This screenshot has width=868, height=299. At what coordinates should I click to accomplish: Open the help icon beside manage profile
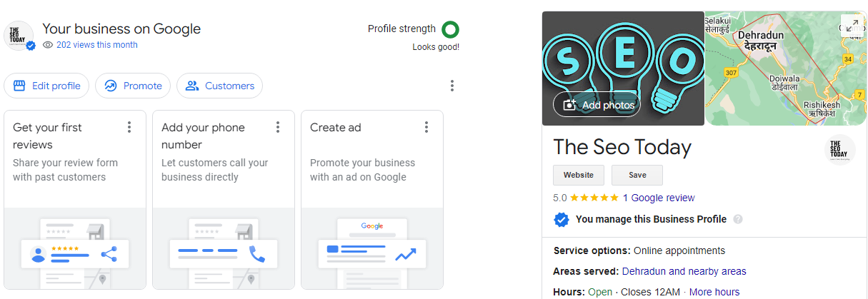point(738,219)
